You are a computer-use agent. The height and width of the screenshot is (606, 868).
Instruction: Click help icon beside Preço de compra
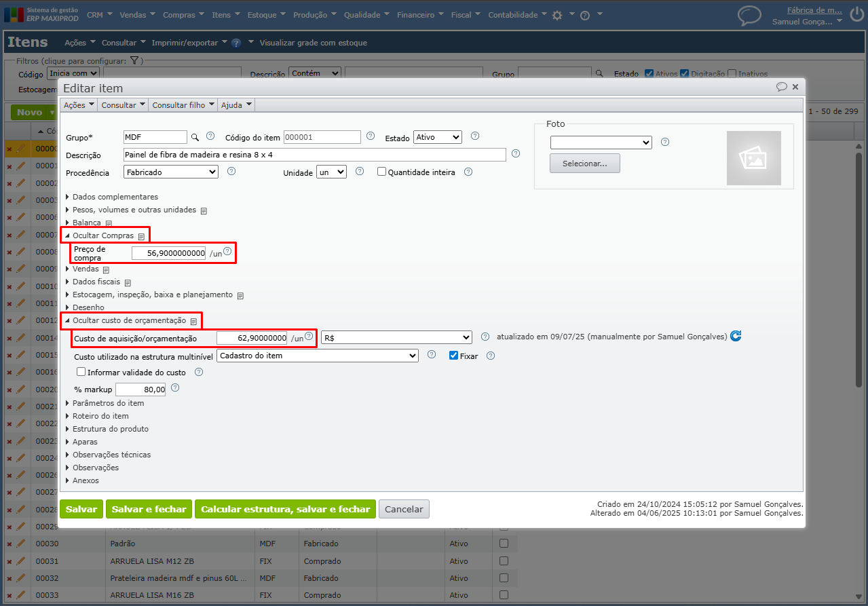tap(227, 251)
